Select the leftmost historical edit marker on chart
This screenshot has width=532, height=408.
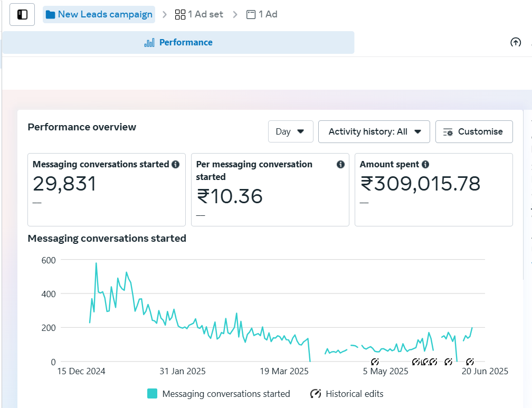pos(375,362)
